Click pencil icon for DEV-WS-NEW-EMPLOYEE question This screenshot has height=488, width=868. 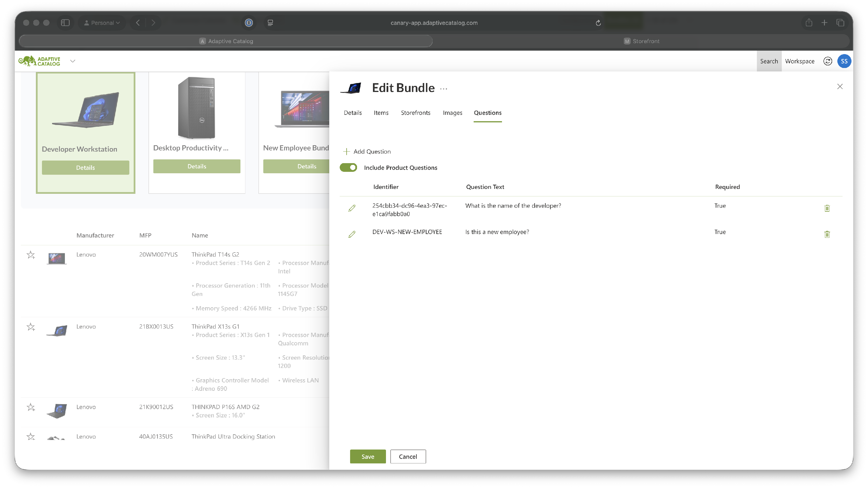(x=352, y=234)
